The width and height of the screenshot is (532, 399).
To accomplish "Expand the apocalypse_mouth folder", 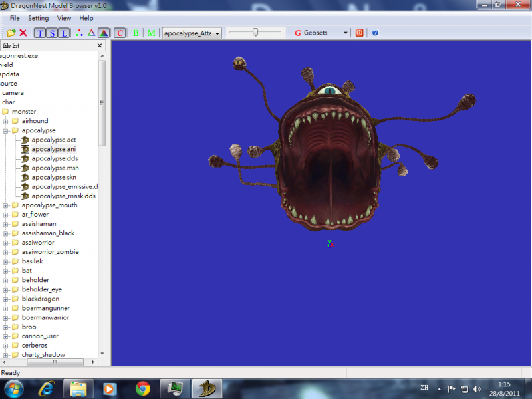I will 5,205.
